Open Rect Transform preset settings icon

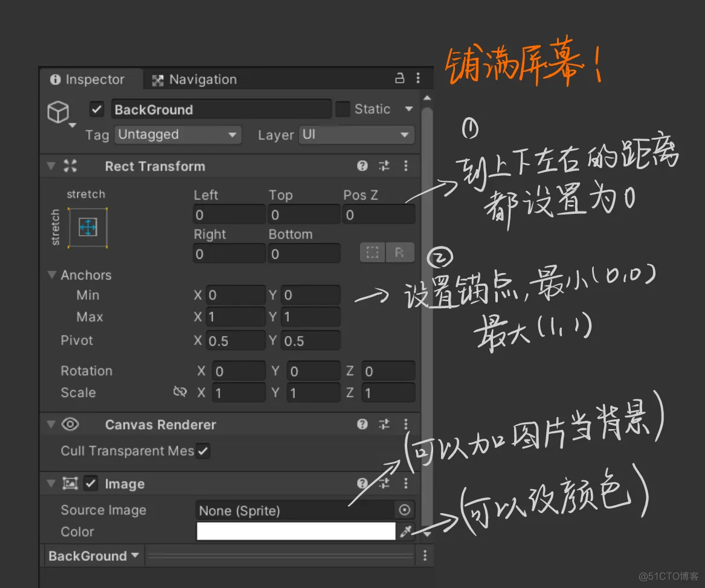coord(384,166)
